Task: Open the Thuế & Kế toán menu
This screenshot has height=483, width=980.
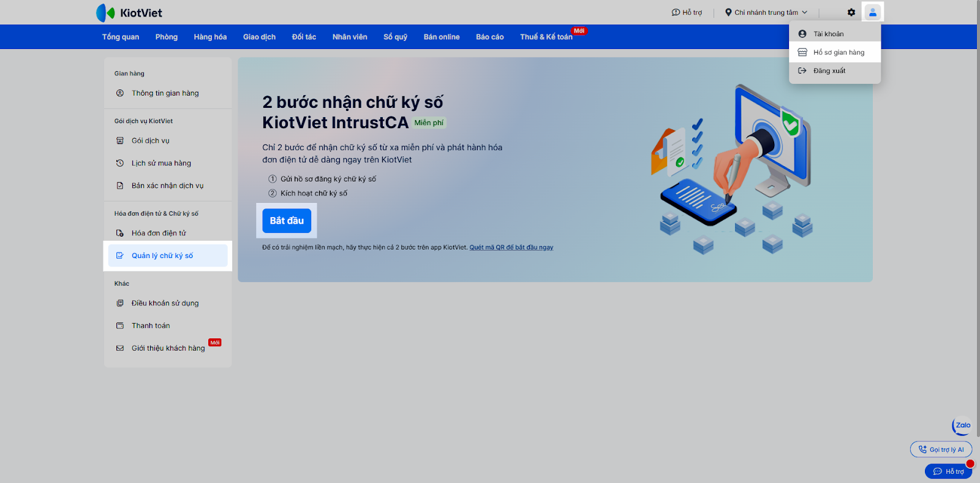Action: pyautogui.click(x=546, y=37)
